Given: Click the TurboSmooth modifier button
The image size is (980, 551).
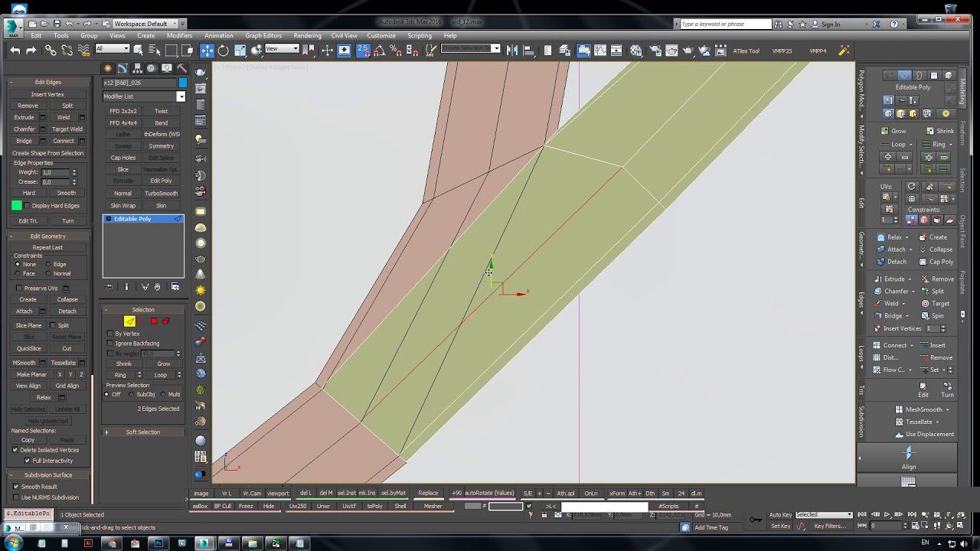Looking at the screenshot, I should [161, 194].
